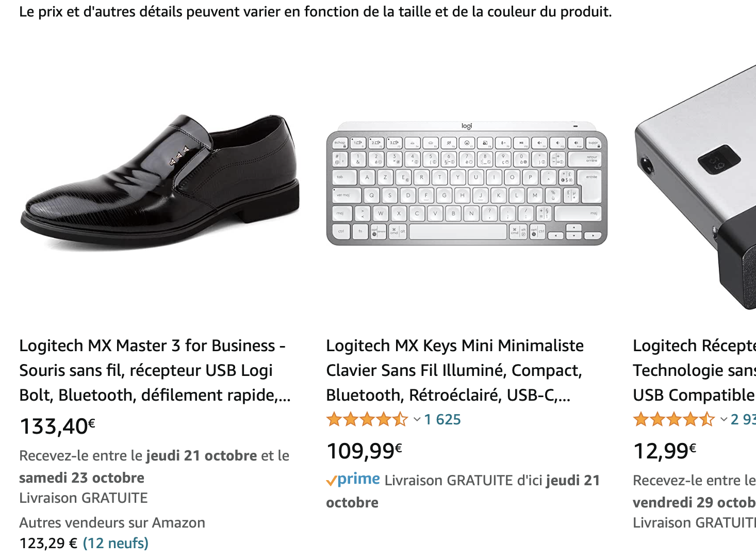This screenshot has height=559, width=756.
Task: Click the 12,99€ receiver price
Action: click(664, 450)
